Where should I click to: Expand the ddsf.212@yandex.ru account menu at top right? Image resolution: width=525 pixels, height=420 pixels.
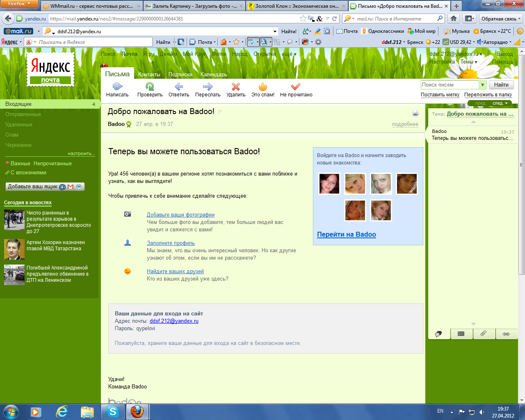tap(456, 54)
